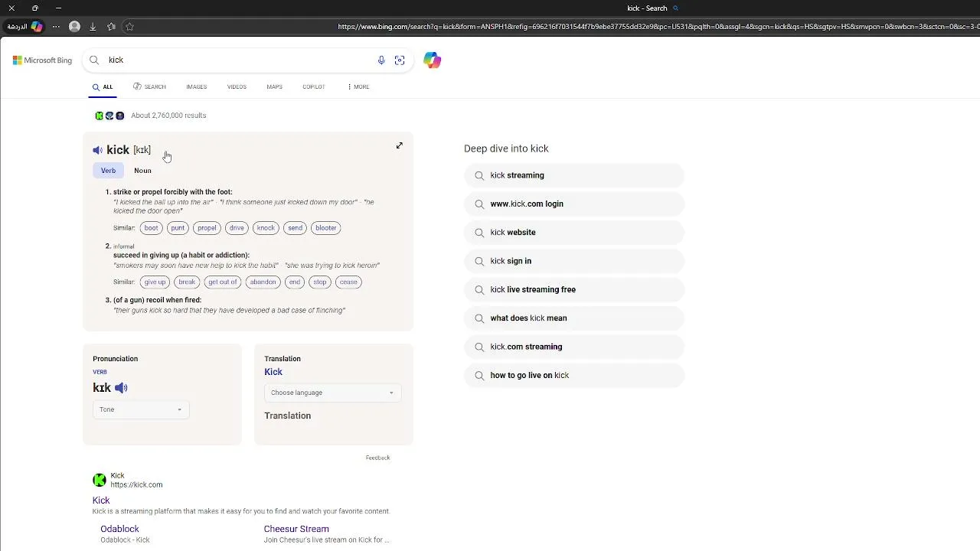Bookmark this page with the star icon
The image size is (980, 551).
coord(129,26)
